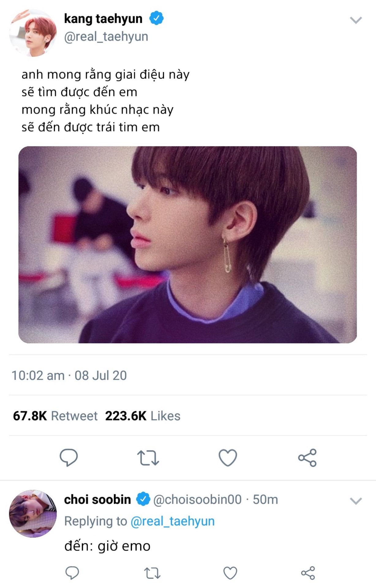Like choi soobin's reply

tap(230, 573)
